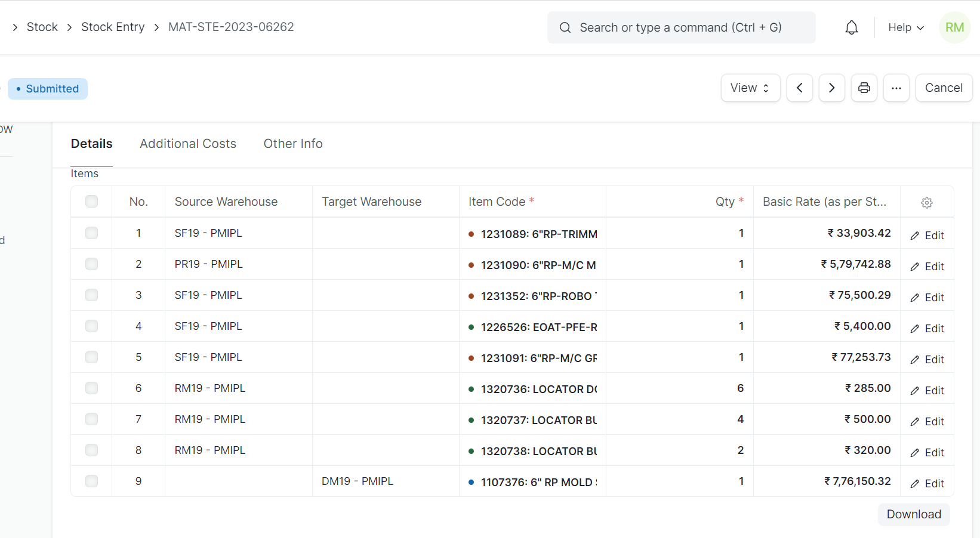Open the View dropdown

click(x=750, y=88)
